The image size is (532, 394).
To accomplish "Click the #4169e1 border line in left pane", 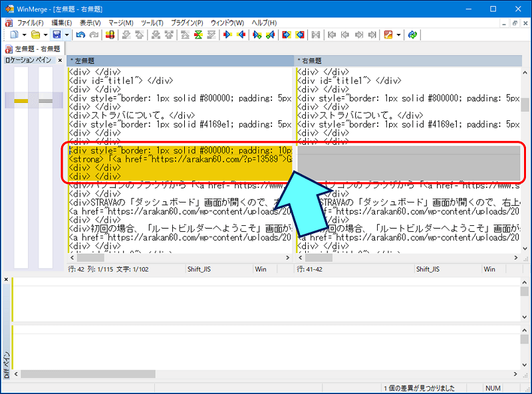I will pos(180,124).
